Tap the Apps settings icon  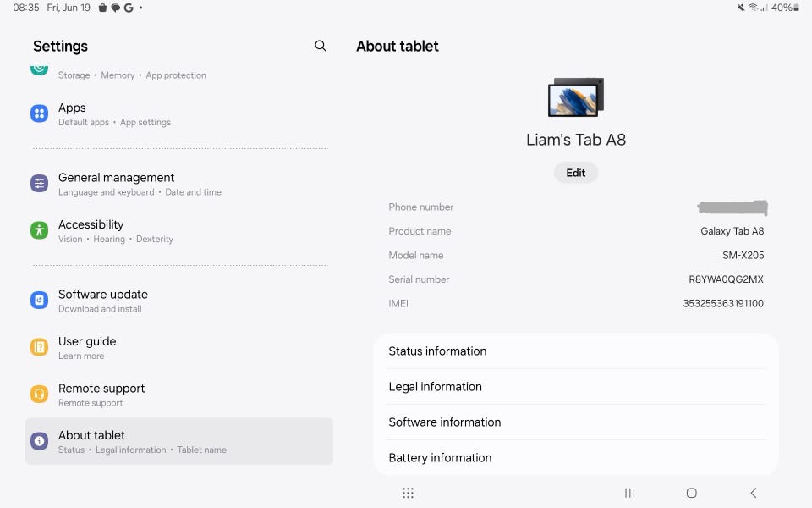coord(40,113)
